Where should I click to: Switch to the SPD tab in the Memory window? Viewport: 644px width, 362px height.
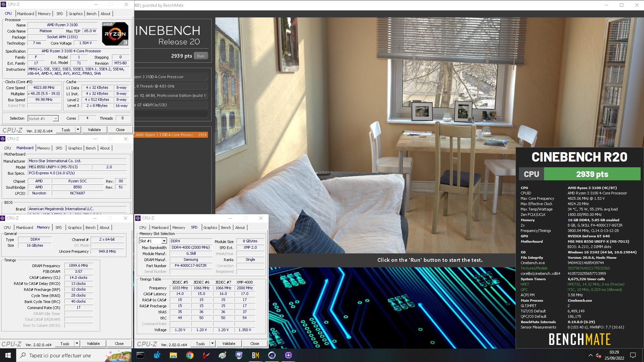click(x=58, y=228)
